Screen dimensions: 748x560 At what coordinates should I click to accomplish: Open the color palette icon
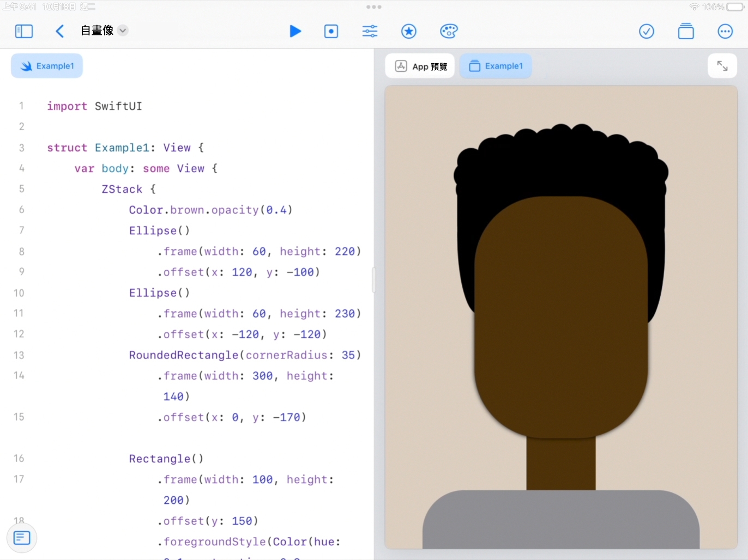449,31
